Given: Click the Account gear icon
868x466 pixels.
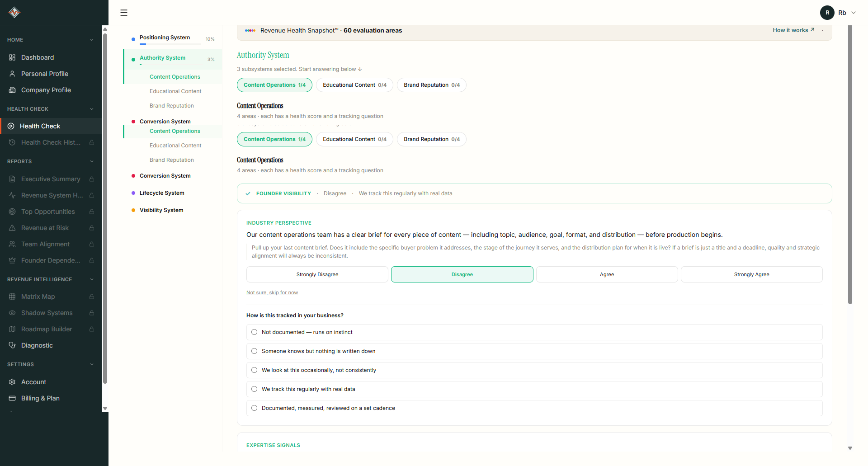Looking at the screenshot, I should 12,382.
